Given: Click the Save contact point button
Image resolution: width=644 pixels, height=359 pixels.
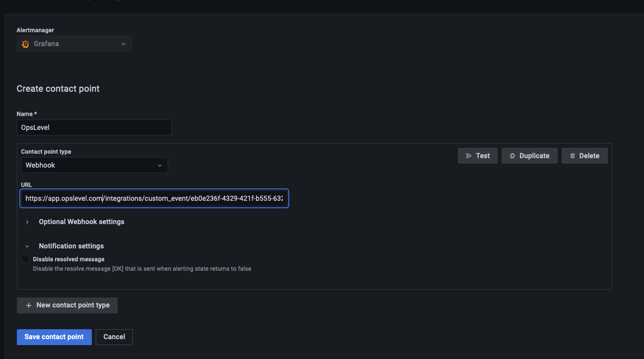Looking at the screenshot, I should coord(54,337).
